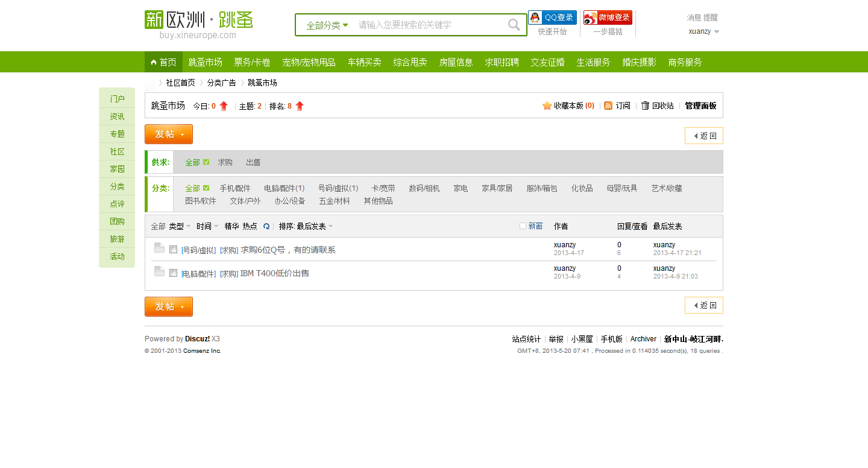Select 房屋信息 from the green navigation bar
The image size is (868, 468).
[456, 62]
